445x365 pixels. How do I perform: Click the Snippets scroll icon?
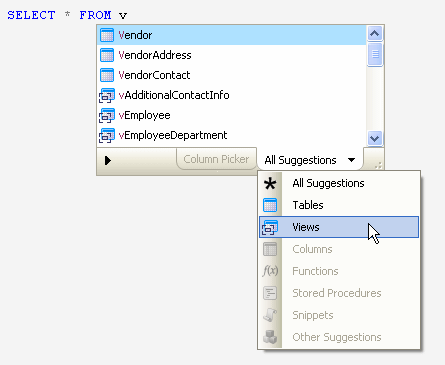[x=270, y=315]
